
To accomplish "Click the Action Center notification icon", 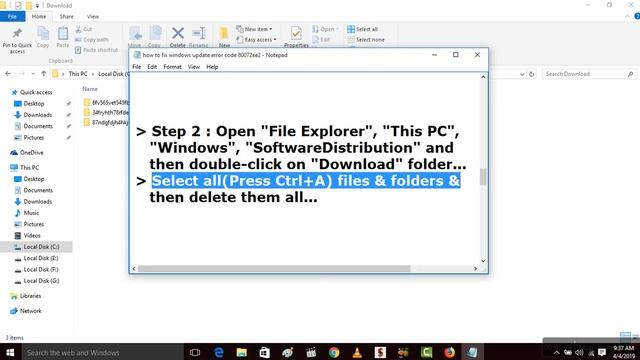I will pos(602,352).
